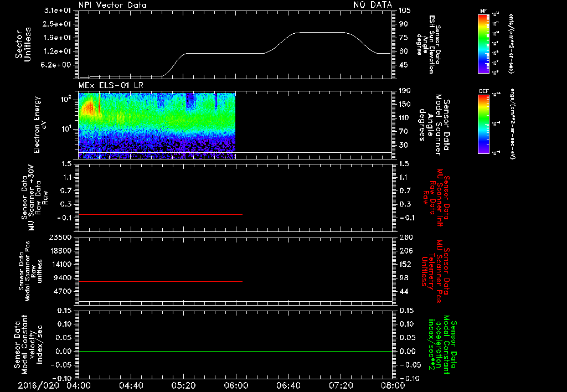Click the '06:00' time tick label
The width and height of the screenshot is (567, 392).
pyautogui.click(x=236, y=385)
